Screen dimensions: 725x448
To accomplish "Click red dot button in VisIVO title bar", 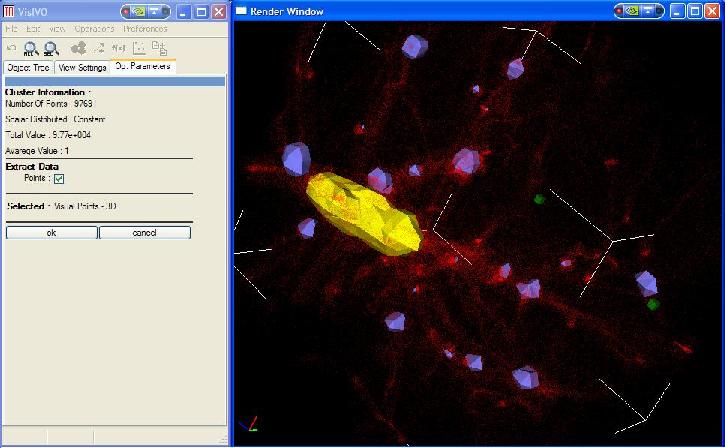I will coord(126,11).
